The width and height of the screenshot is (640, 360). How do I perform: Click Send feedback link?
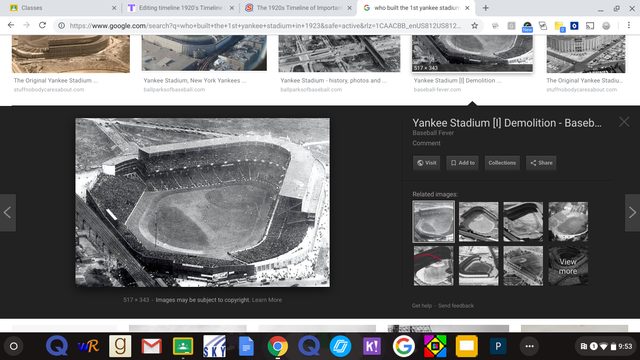tap(456, 306)
